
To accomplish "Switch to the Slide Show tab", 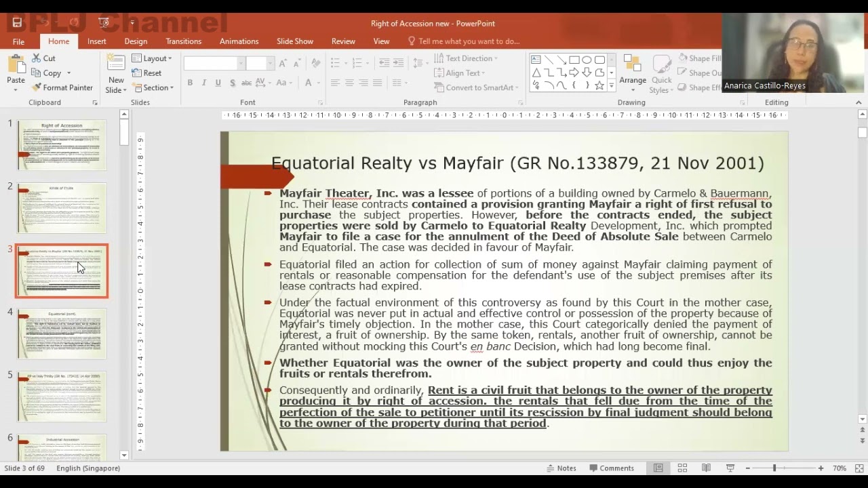I will tap(295, 41).
